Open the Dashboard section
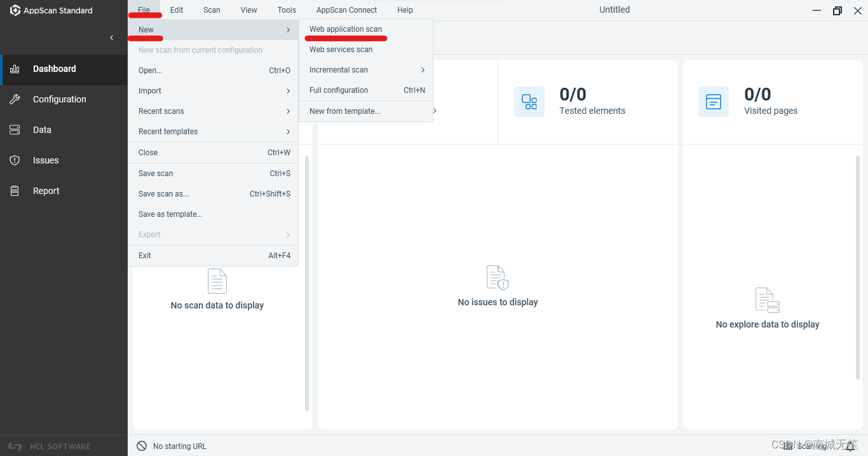Viewport: 868px width, 456px height. coord(64,69)
